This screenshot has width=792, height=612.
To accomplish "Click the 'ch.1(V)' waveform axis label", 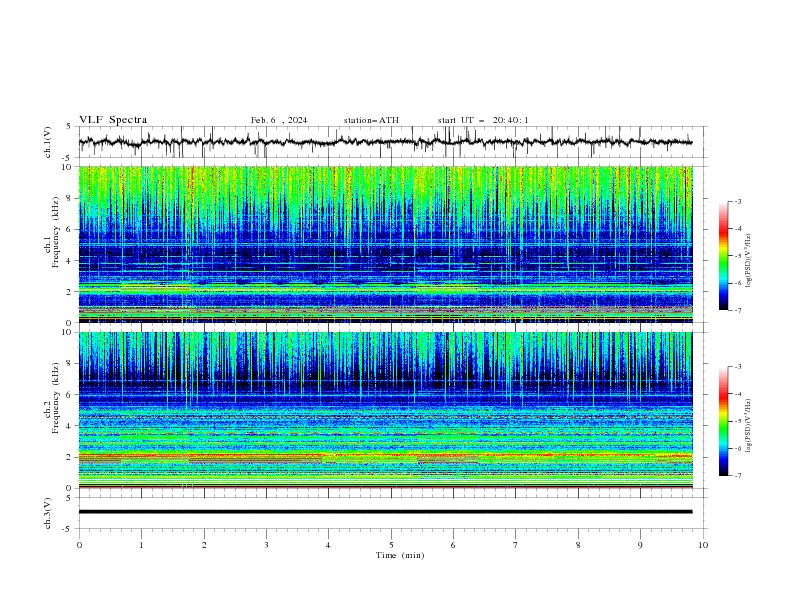I will (48, 142).
